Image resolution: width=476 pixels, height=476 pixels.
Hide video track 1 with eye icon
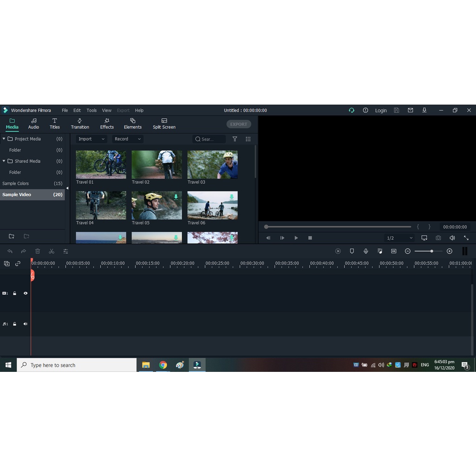26,293
